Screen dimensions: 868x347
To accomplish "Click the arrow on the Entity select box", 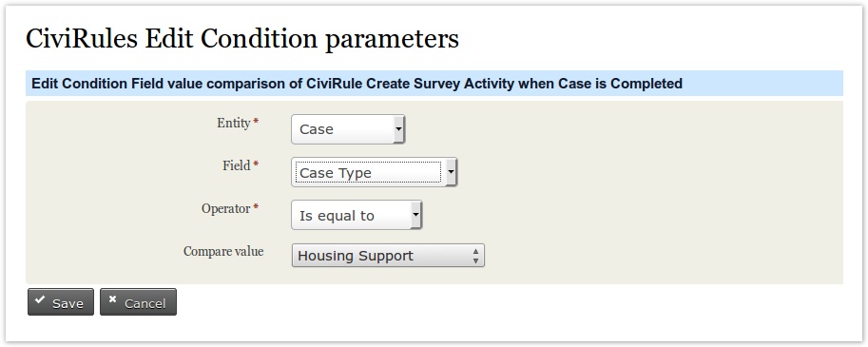I will pyautogui.click(x=398, y=129).
